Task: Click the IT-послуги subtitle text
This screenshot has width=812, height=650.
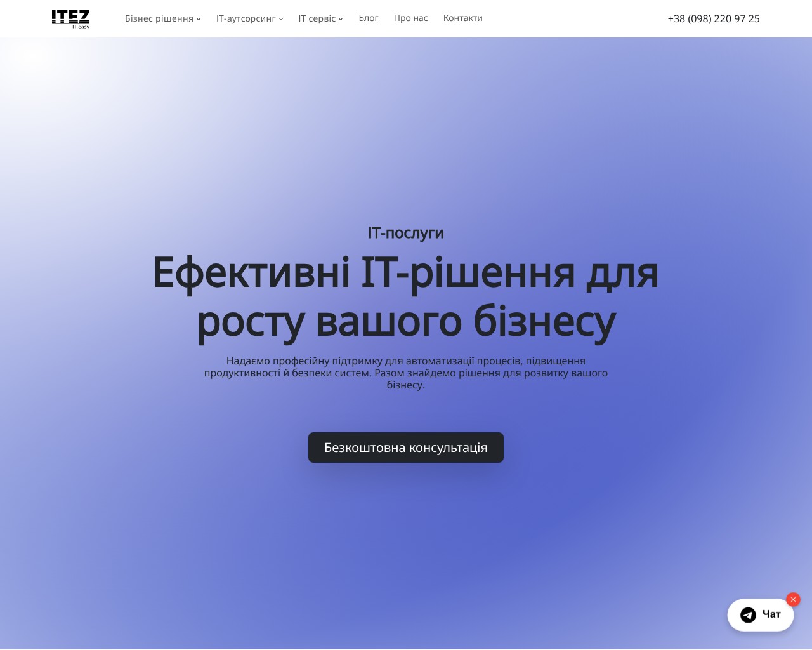Action: 405,233
